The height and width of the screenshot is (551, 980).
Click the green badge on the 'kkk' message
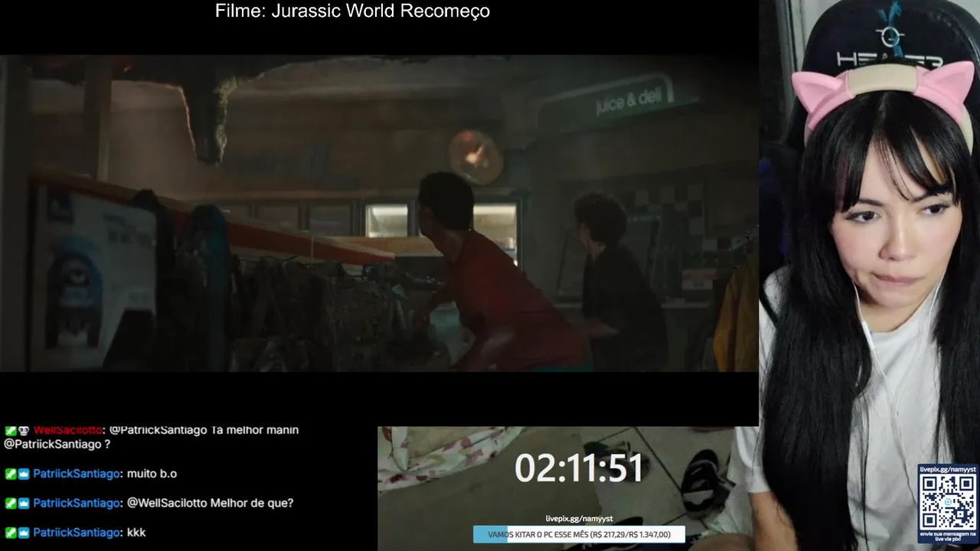(x=10, y=532)
